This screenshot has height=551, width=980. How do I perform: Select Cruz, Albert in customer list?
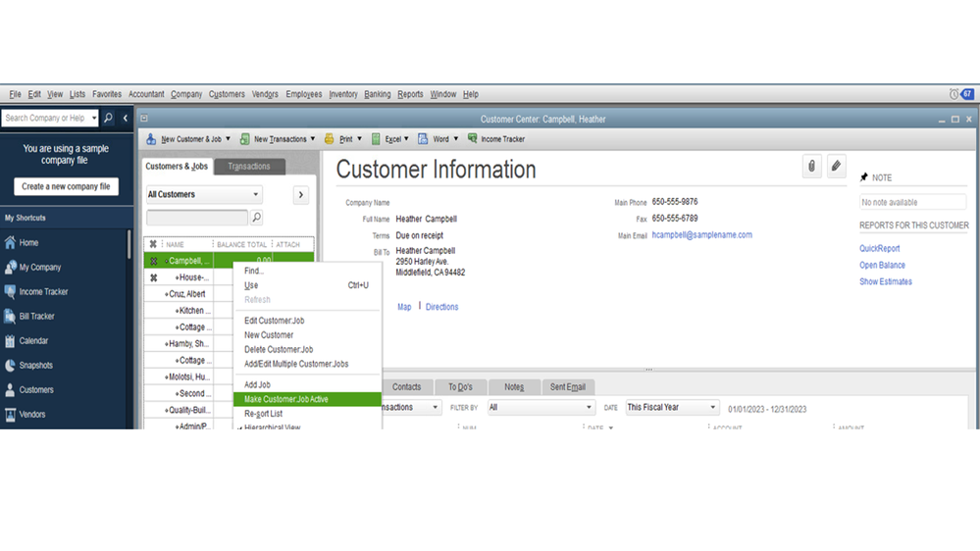186,293
